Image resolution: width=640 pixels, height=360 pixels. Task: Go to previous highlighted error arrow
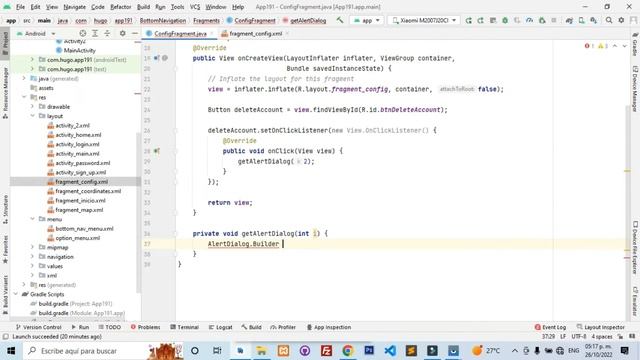coord(615,46)
